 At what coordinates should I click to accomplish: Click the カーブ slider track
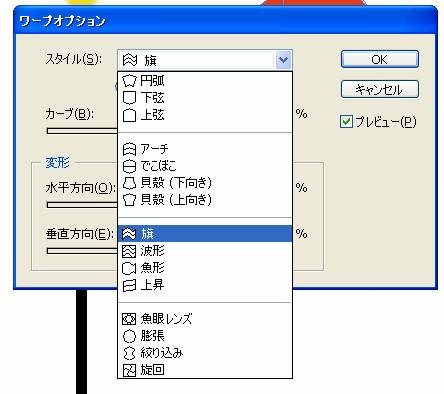(x=82, y=131)
